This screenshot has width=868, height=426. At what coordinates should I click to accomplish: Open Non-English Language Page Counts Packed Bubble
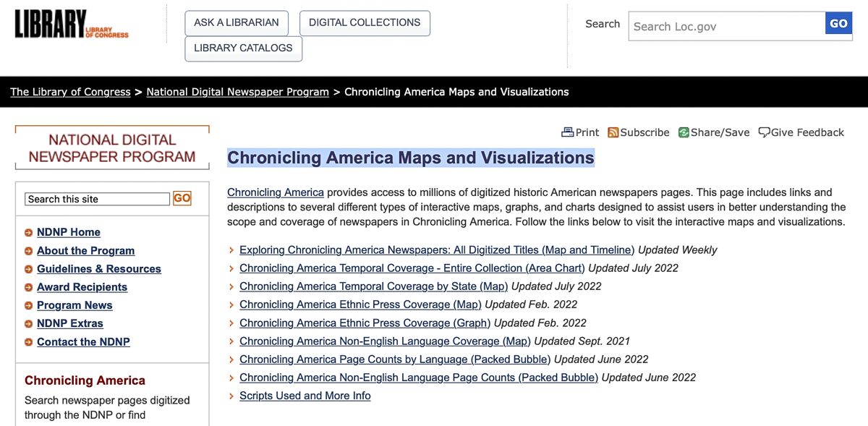(x=419, y=377)
